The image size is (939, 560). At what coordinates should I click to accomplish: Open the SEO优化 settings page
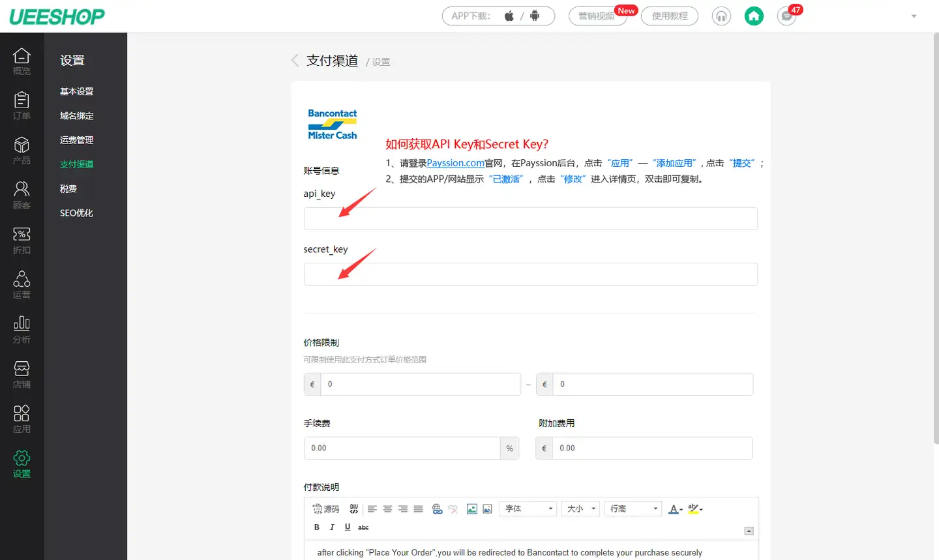[76, 213]
